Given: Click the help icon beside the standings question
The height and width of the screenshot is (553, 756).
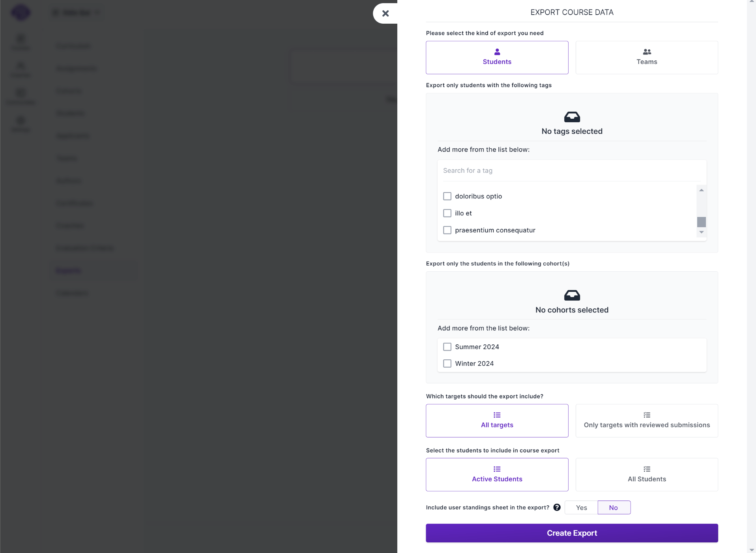Looking at the screenshot, I should tap(557, 507).
